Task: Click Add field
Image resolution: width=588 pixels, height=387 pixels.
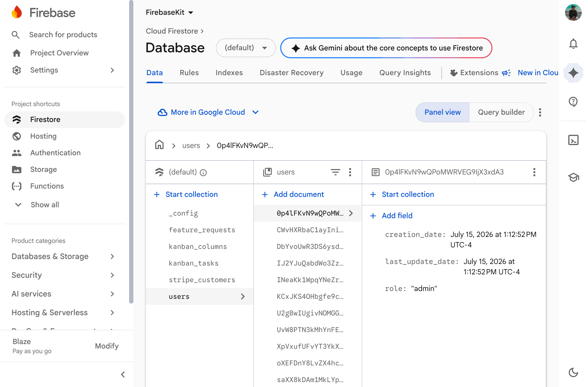Action: pos(391,216)
